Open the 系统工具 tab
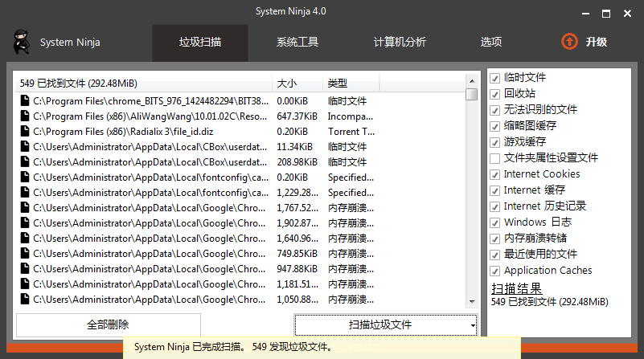Screen dimensions: 644x359 pyautogui.click(x=297, y=43)
